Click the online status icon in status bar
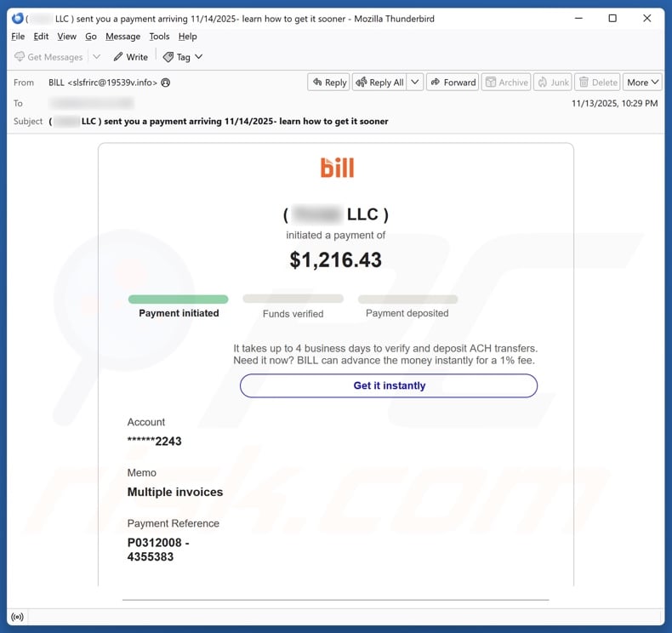Image resolution: width=672 pixels, height=633 pixels. click(x=18, y=617)
